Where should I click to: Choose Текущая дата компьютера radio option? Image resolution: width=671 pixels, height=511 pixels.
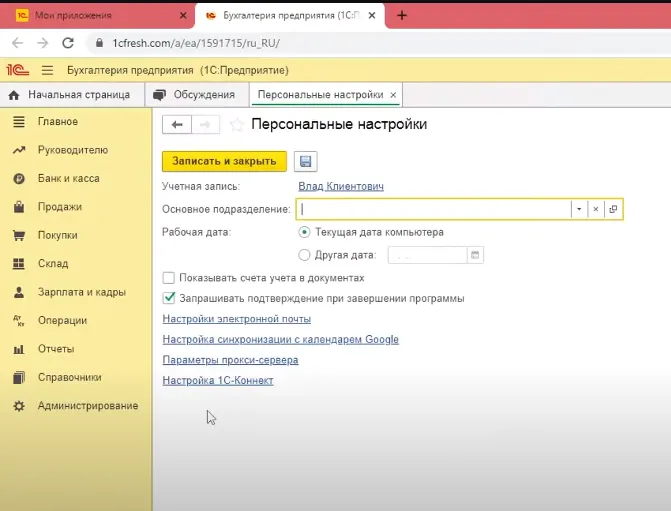tap(305, 232)
